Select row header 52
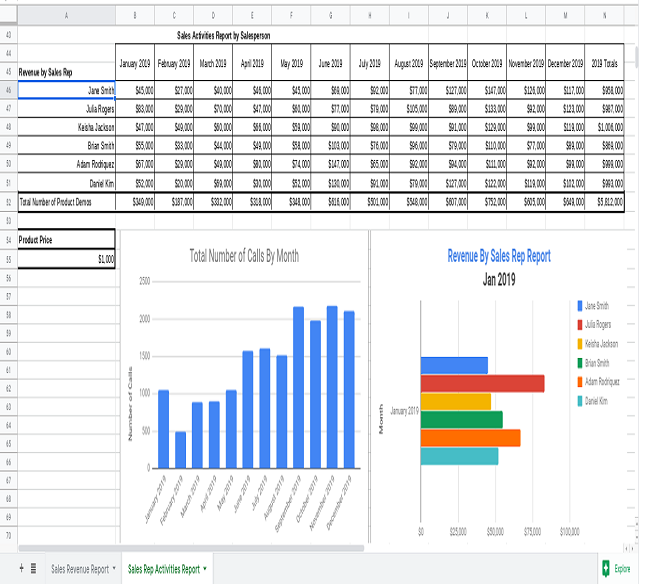645x584 pixels. tap(9, 202)
